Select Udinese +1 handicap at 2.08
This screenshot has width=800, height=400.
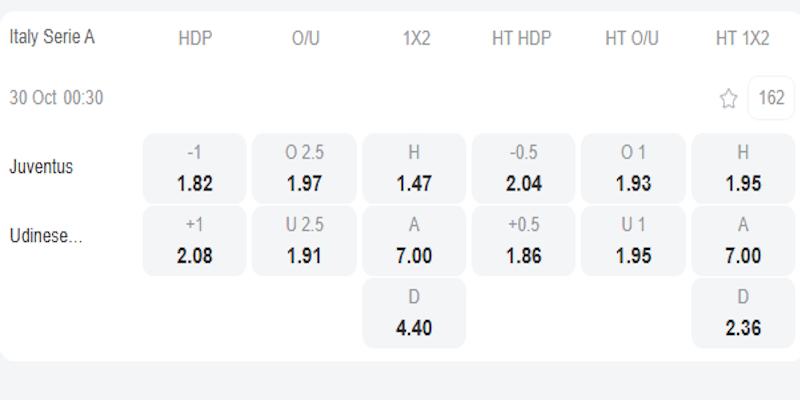tap(195, 241)
